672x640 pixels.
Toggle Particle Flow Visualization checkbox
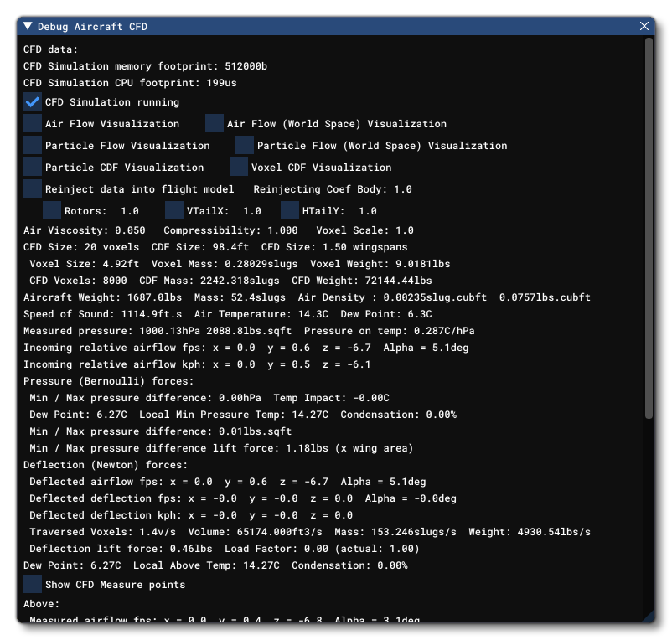33,146
